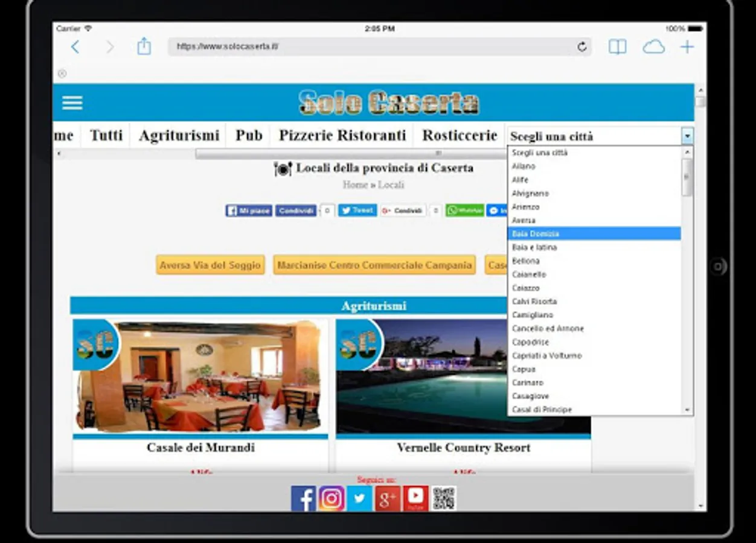Click the Tweet button
756x543 pixels.
point(357,211)
